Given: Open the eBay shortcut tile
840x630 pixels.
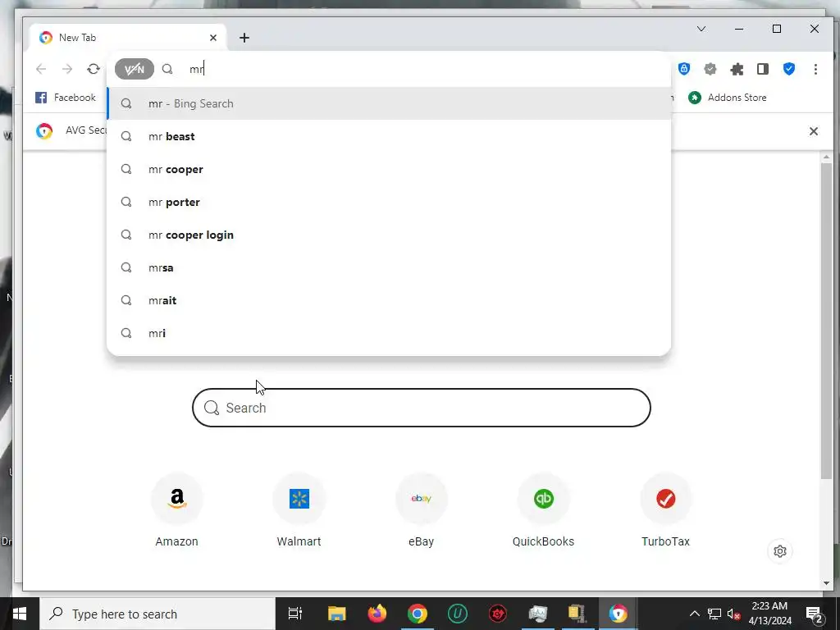Looking at the screenshot, I should click(421, 510).
